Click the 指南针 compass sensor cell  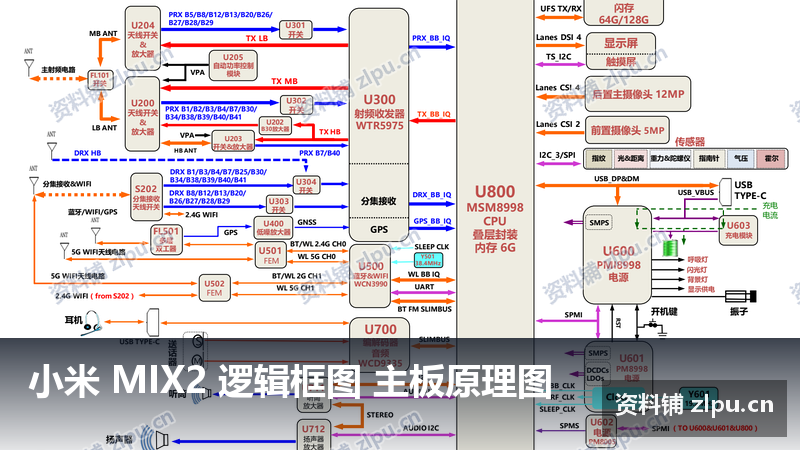coord(709,159)
